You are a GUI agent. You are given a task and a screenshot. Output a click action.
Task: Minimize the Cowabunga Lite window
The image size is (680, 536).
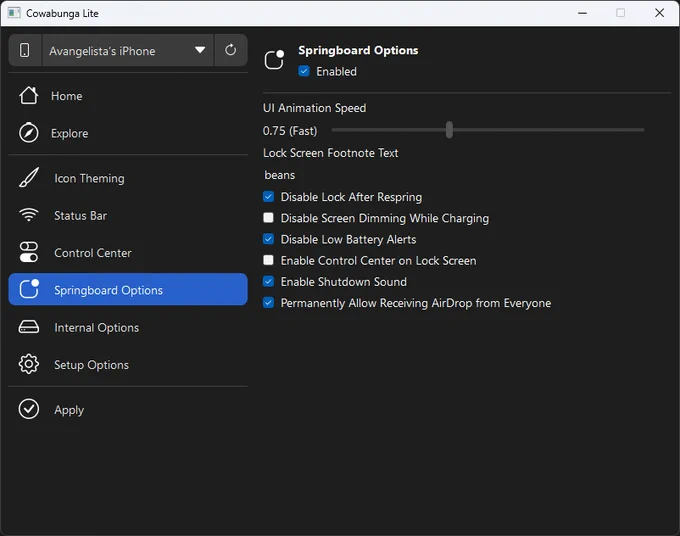point(582,13)
